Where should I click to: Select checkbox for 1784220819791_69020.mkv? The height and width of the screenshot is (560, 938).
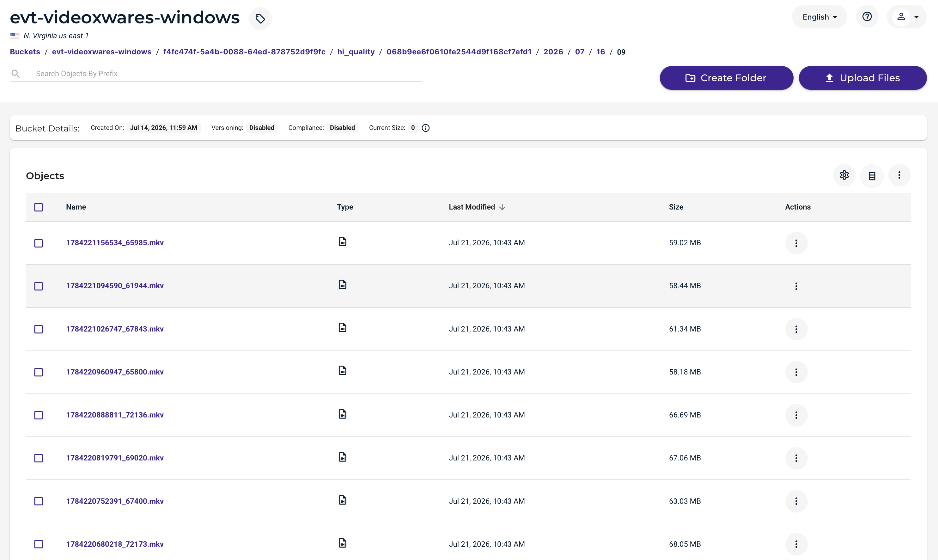[x=39, y=458]
